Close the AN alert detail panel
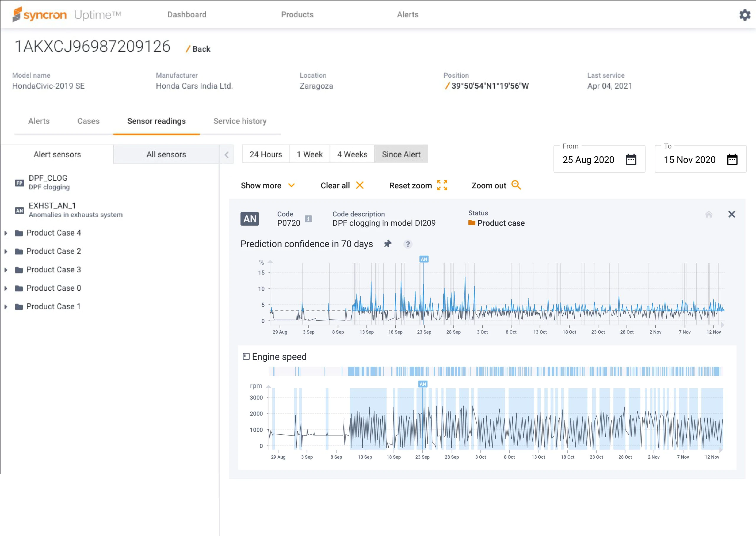756x536 pixels. 731,214
